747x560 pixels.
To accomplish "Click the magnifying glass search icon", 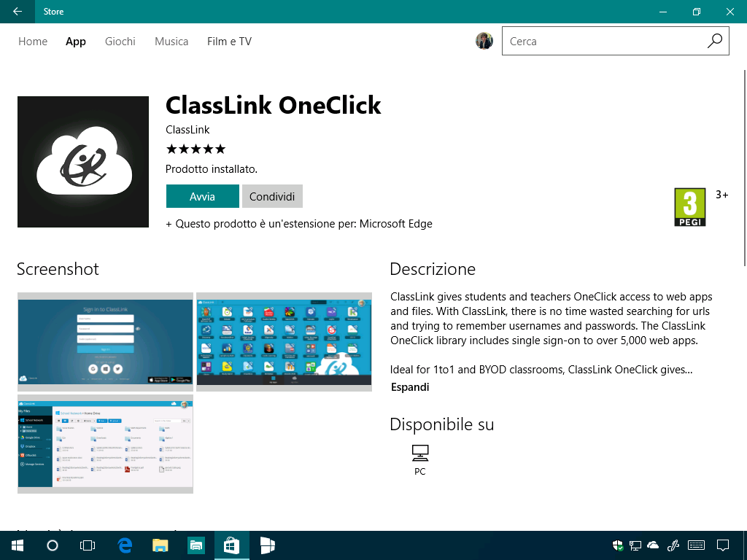I will pos(715,41).
